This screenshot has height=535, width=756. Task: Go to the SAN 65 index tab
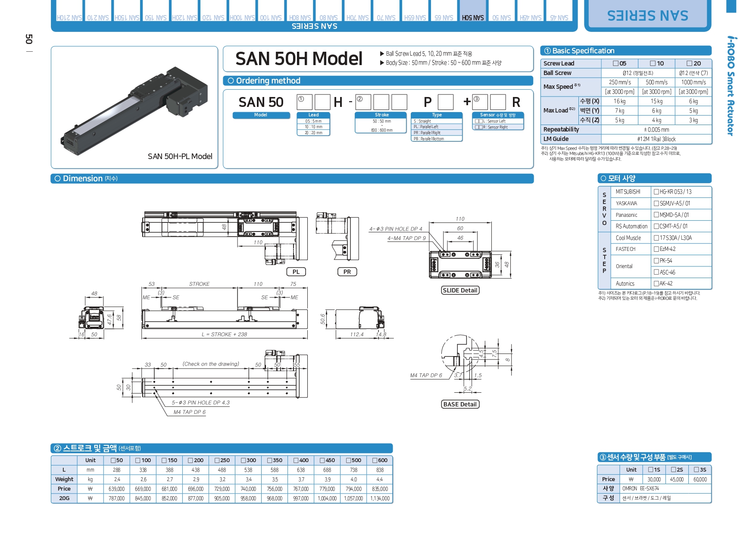point(444,11)
